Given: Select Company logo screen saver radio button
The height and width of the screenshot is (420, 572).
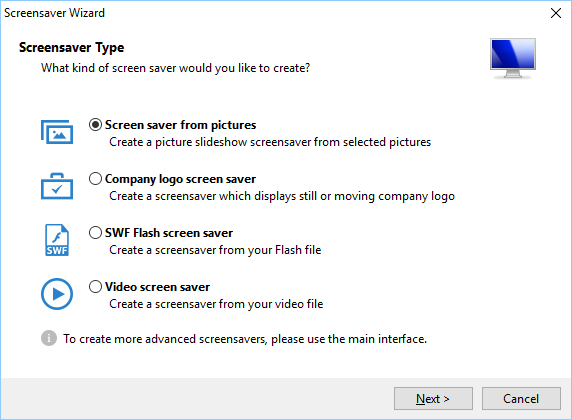Looking at the screenshot, I should (95, 179).
